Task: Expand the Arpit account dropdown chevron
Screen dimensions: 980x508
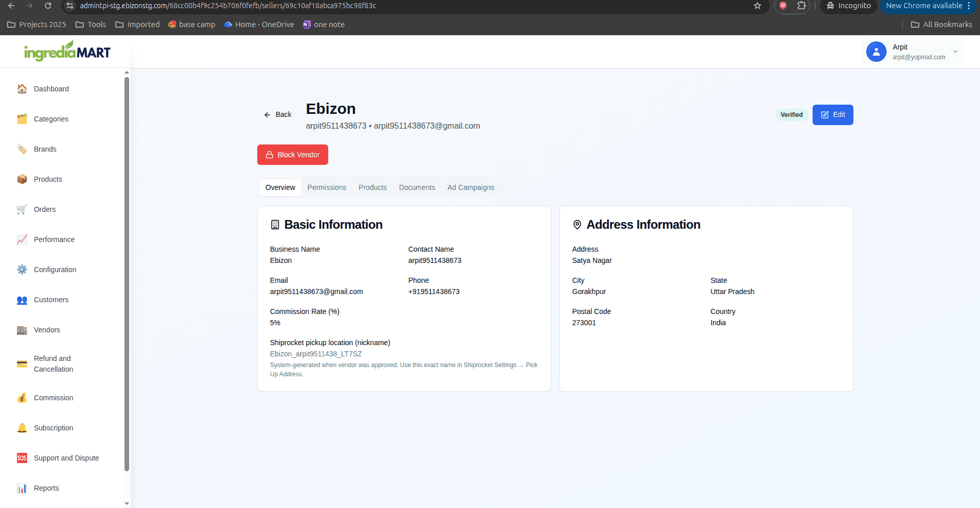Action: coord(955,52)
